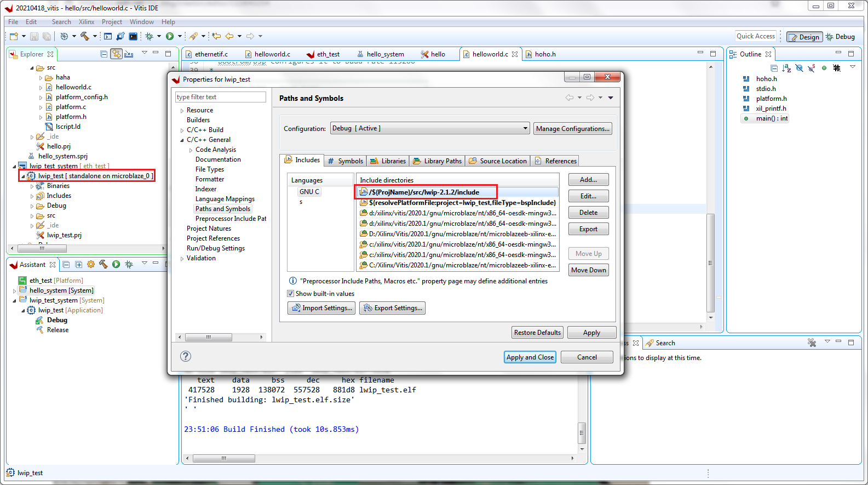Click console horizontal scrollbar thumb

(x=223, y=458)
